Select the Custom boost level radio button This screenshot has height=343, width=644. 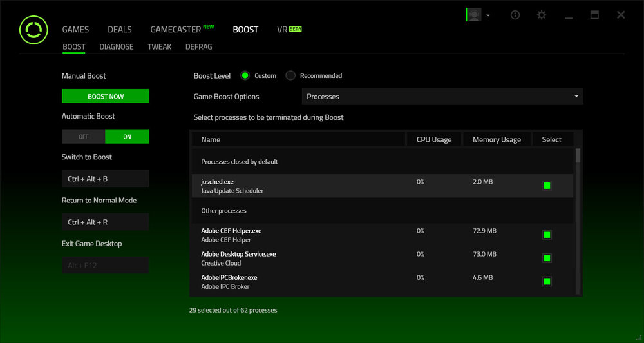click(x=245, y=75)
